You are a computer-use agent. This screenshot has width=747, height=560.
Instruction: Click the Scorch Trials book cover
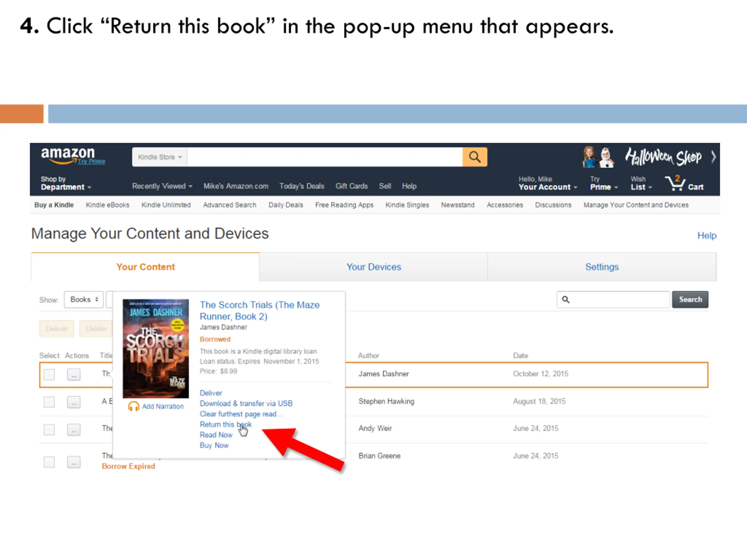156,348
